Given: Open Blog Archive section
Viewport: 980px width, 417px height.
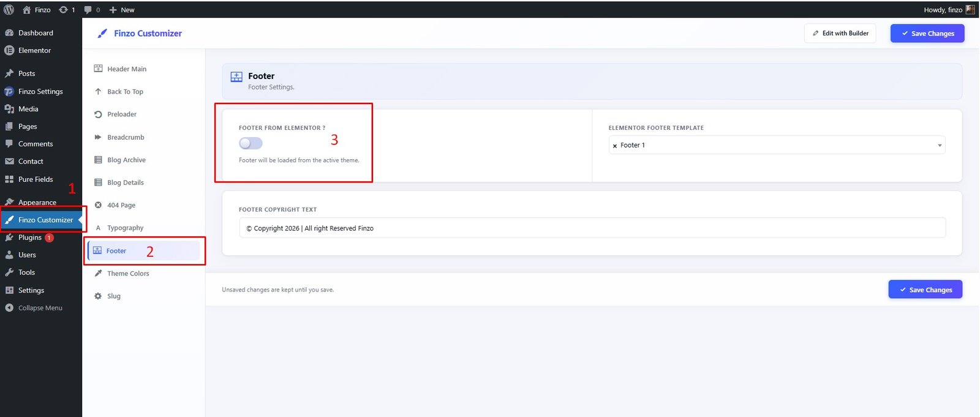Looking at the screenshot, I should [144, 160].
